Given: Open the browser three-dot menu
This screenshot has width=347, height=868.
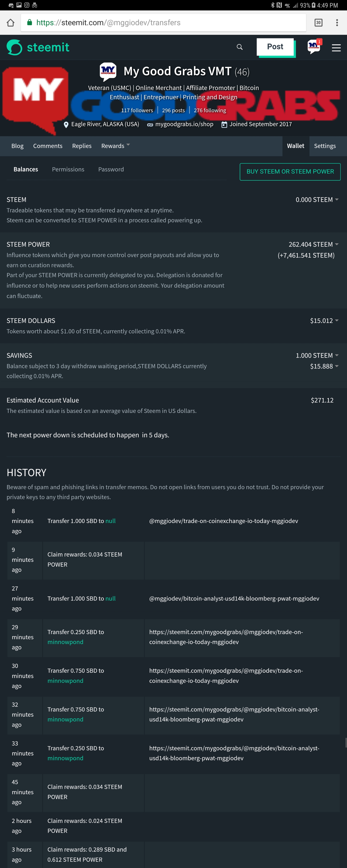Looking at the screenshot, I should 337,23.
